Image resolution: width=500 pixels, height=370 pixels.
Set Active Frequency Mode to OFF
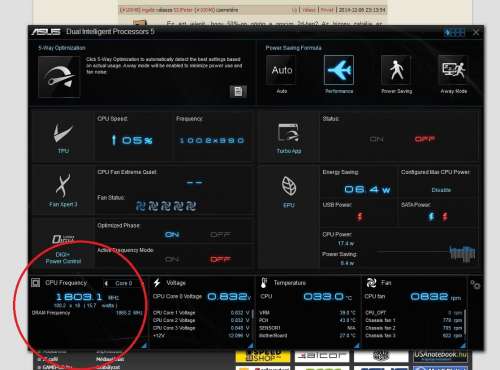coord(220,259)
